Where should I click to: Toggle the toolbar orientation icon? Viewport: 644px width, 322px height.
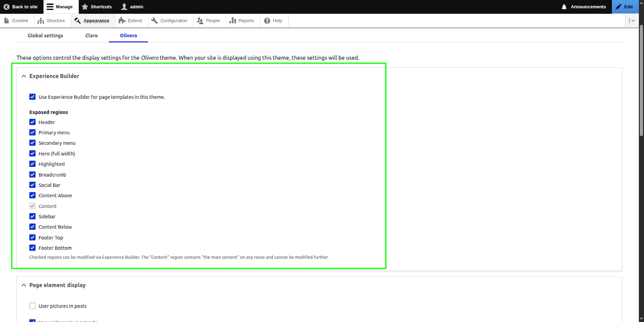tap(632, 21)
